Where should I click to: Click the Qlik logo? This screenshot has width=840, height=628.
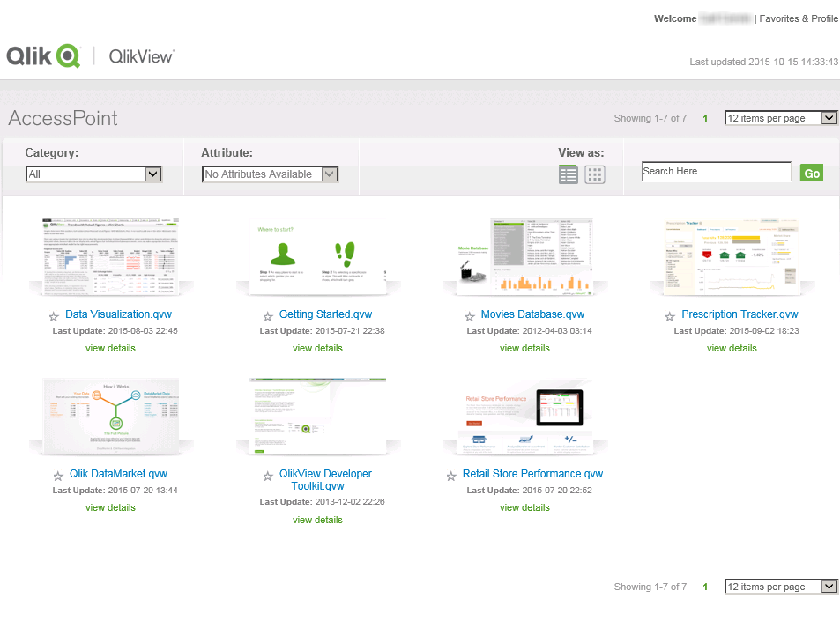43,56
